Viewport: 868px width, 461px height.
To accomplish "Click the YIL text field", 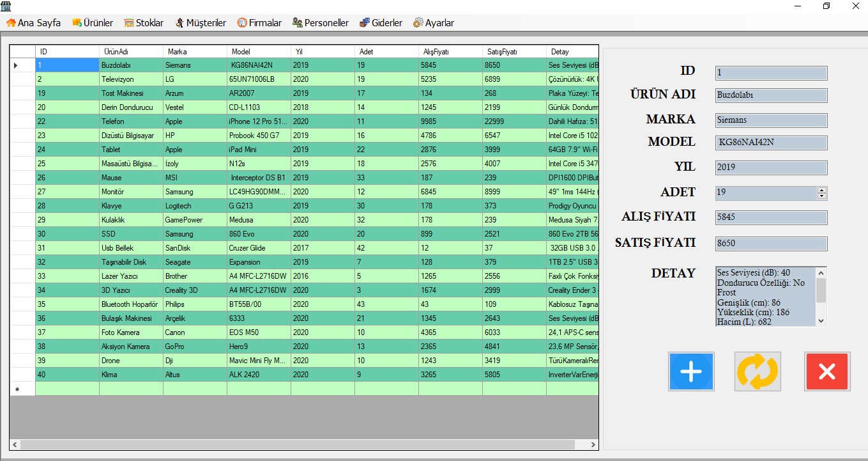I will coord(771,168).
